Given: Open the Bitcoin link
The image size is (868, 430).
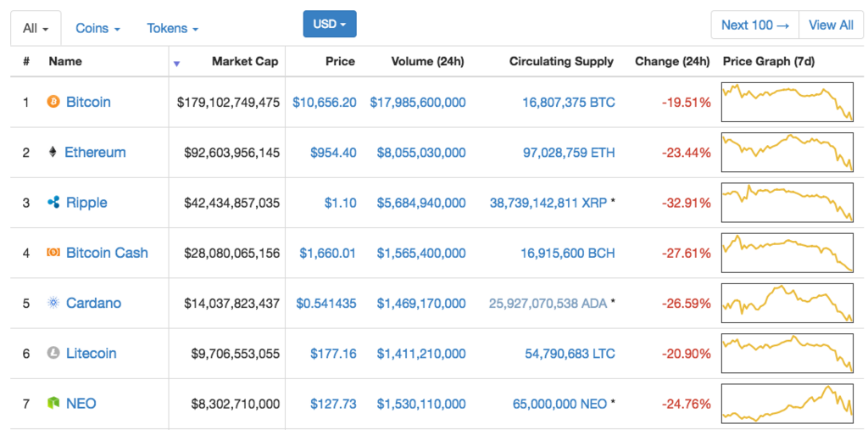Looking at the screenshot, I should tap(88, 102).
